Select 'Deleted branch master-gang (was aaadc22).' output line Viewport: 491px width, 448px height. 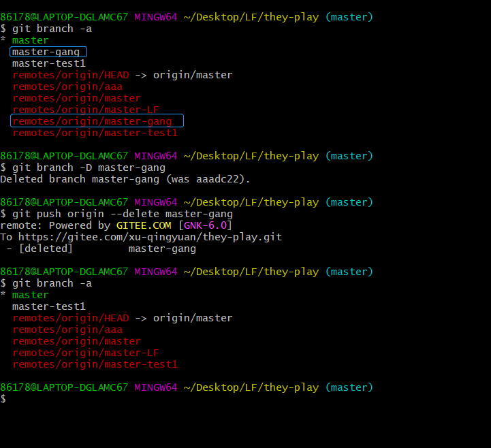(125, 179)
